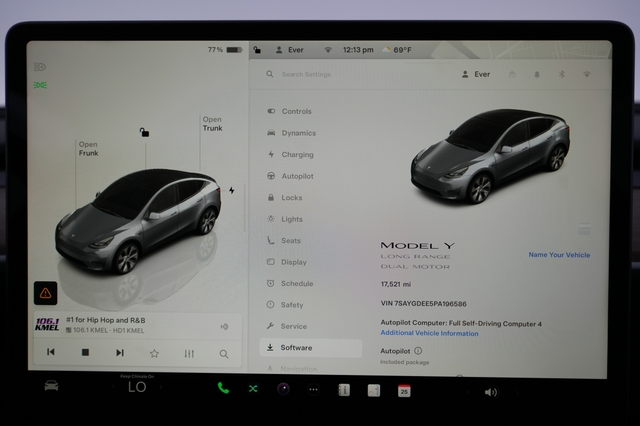Tap the green parking lights indicator icon
This screenshot has width=640, height=426.
point(40,85)
